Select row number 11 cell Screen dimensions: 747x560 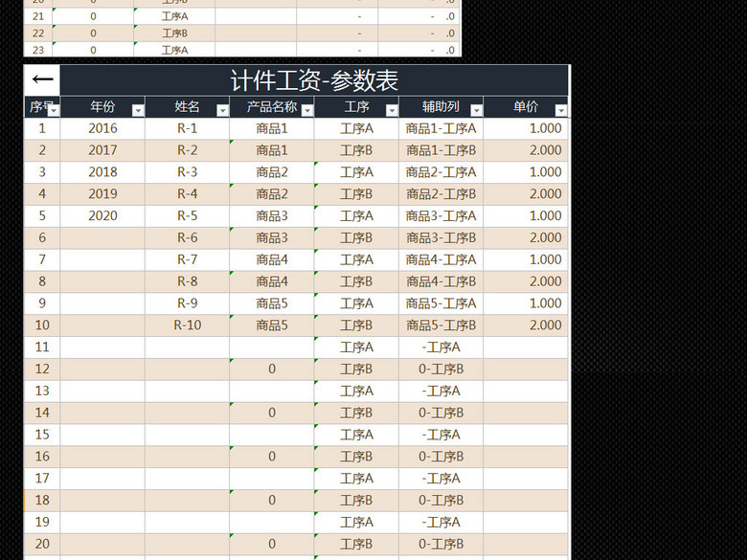(42, 347)
